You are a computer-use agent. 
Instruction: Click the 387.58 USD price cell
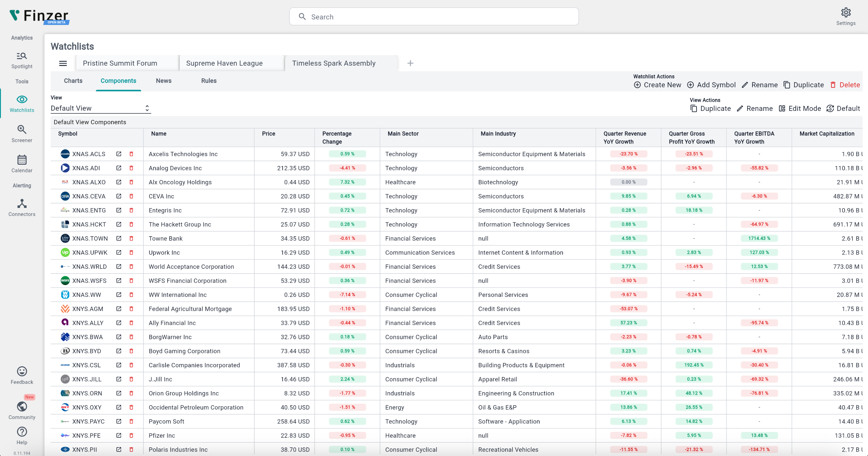pyautogui.click(x=293, y=365)
